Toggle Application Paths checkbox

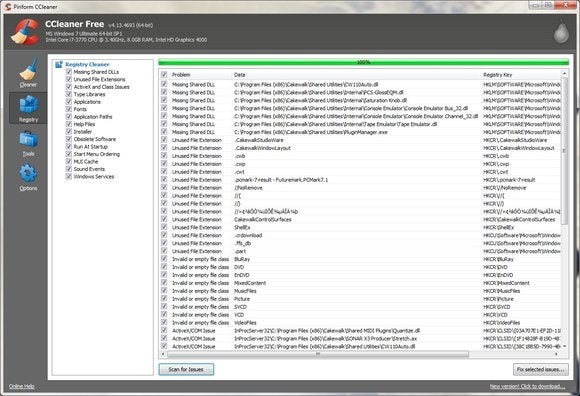68,116
